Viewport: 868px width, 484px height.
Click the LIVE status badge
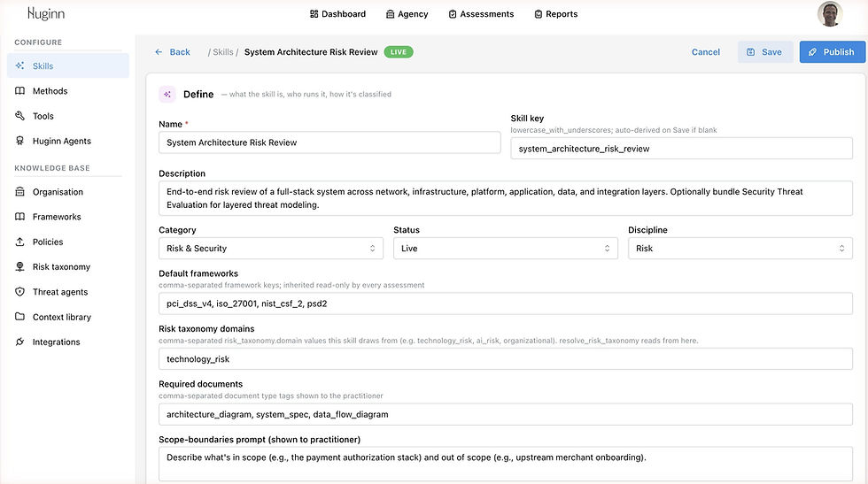tap(399, 52)
